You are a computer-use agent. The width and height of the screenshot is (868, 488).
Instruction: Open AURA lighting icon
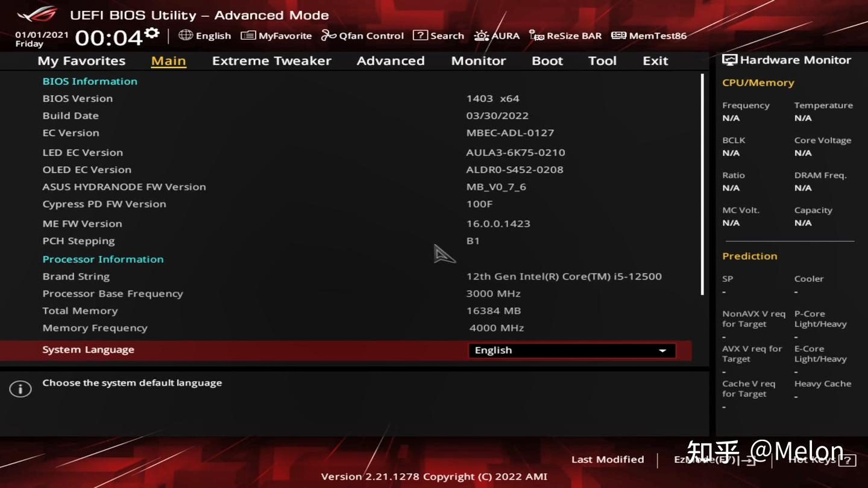click(x=481, y=36)
